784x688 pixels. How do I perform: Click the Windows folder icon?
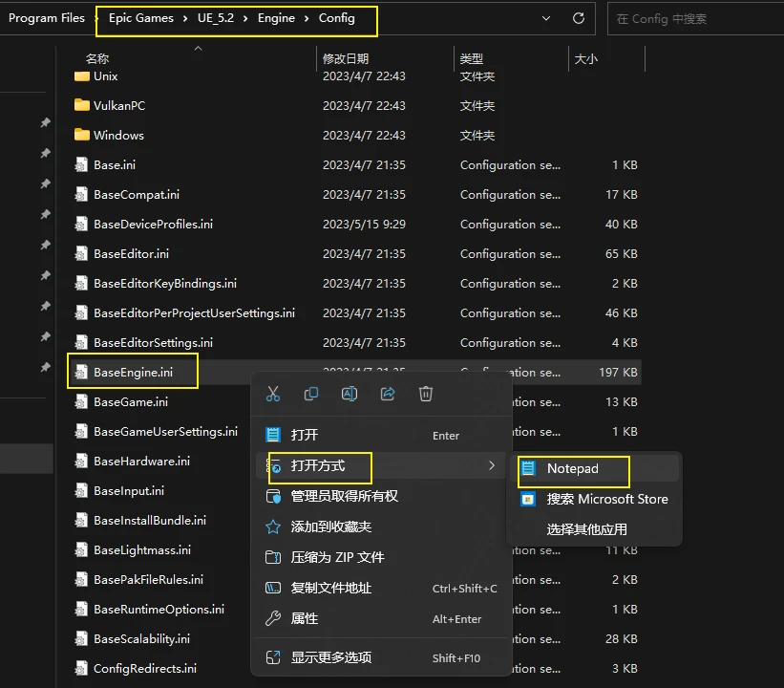(81, 135)
